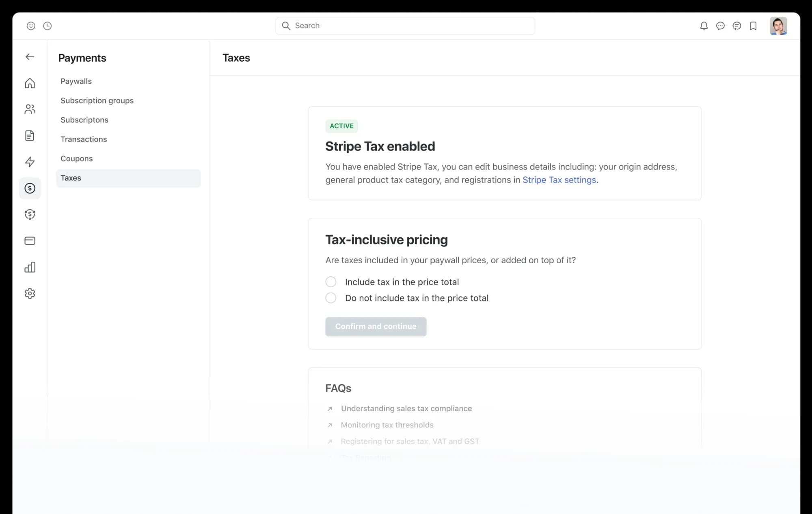Open Subscriptons menu item

point(84,120)
